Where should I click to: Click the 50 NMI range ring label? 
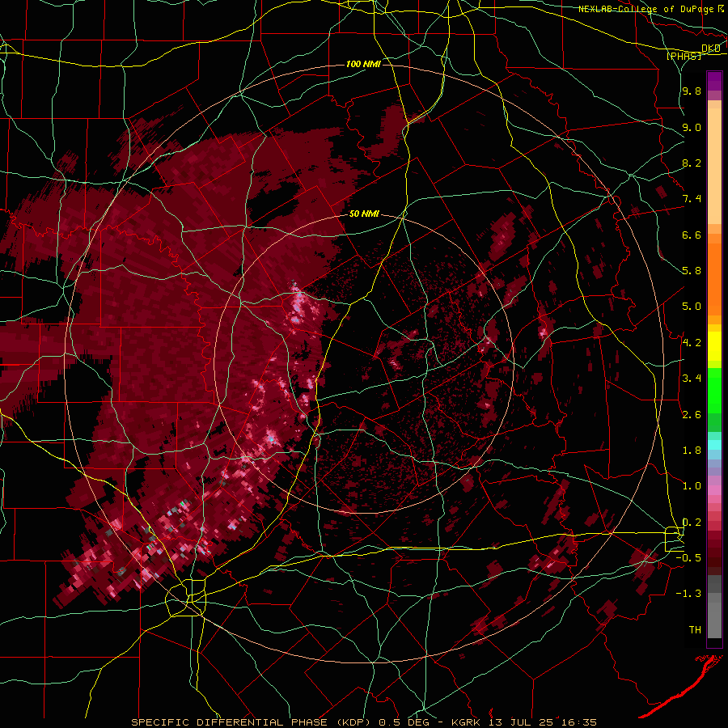click(x=364, y=214)
